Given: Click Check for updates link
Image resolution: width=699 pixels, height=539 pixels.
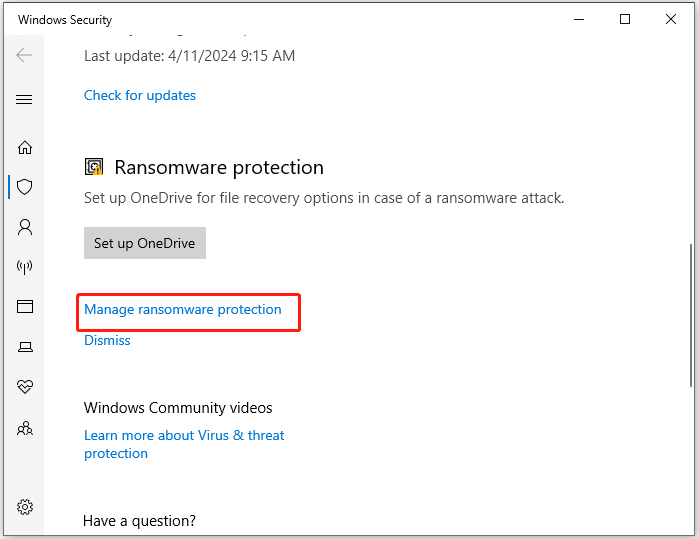Looking at the screenshot, I should 140,95.
